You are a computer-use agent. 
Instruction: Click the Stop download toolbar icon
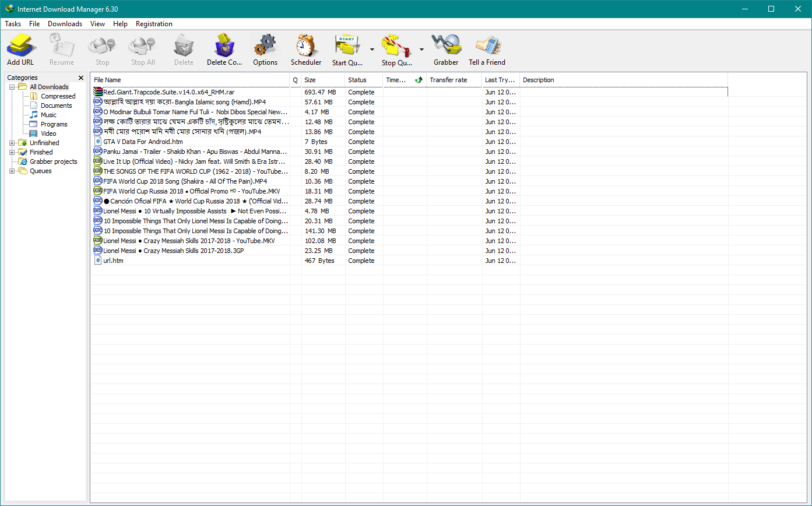102,45
